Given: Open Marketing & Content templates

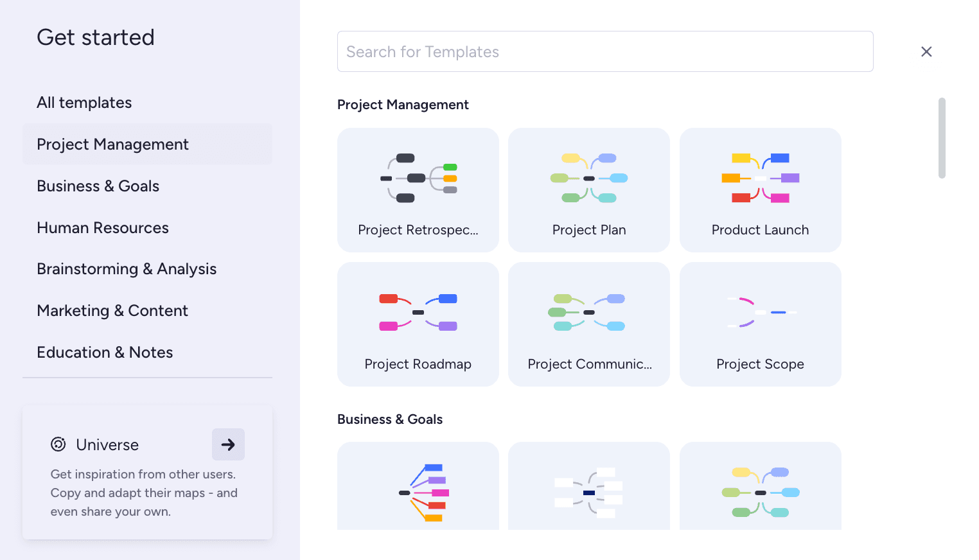Looking at the screenshot, I should tap(112, 311).
